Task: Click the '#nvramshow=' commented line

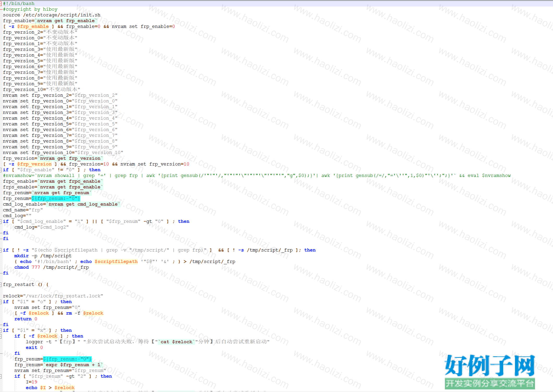Action: [257, 175]
